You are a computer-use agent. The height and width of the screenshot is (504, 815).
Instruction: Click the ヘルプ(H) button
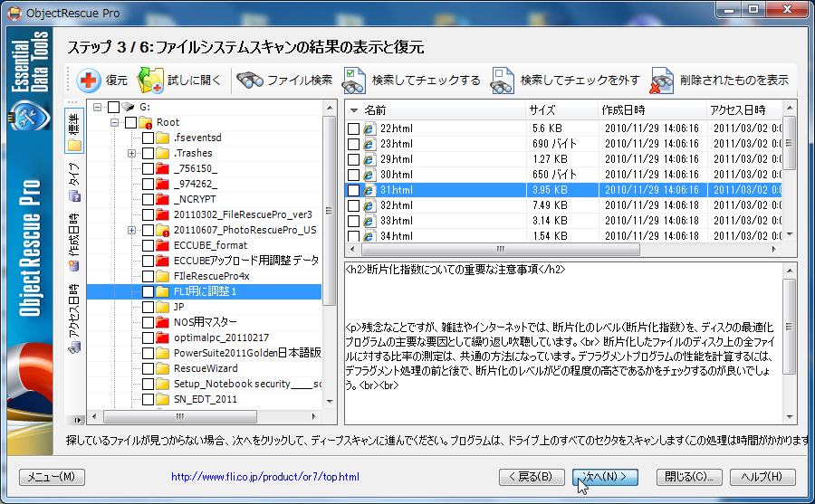tap(762, 477)
